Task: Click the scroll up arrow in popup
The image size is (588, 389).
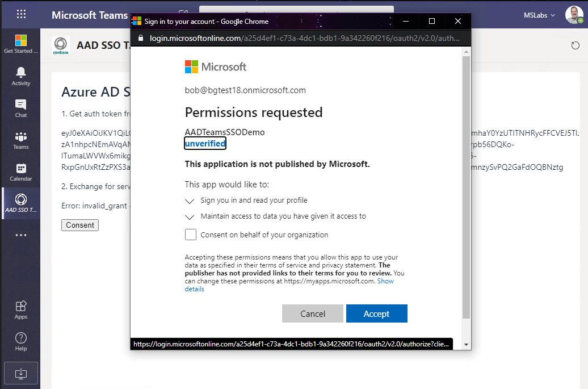Action: point(466,52)
